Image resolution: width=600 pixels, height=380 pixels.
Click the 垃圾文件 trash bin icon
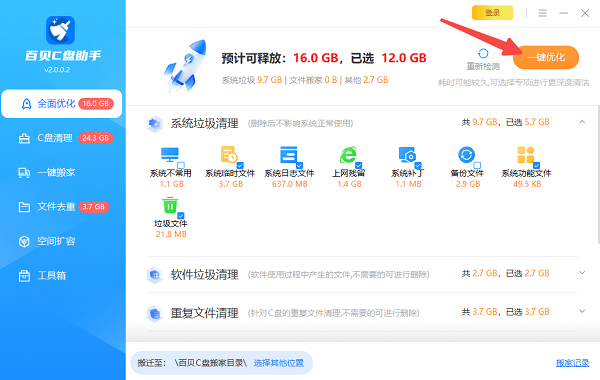(170, 205)
